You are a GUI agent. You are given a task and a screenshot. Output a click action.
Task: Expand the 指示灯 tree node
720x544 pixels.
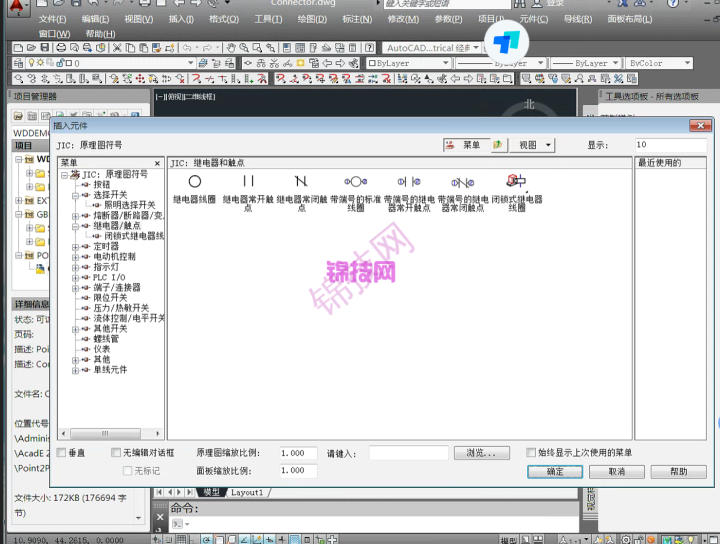pos(75,267)
